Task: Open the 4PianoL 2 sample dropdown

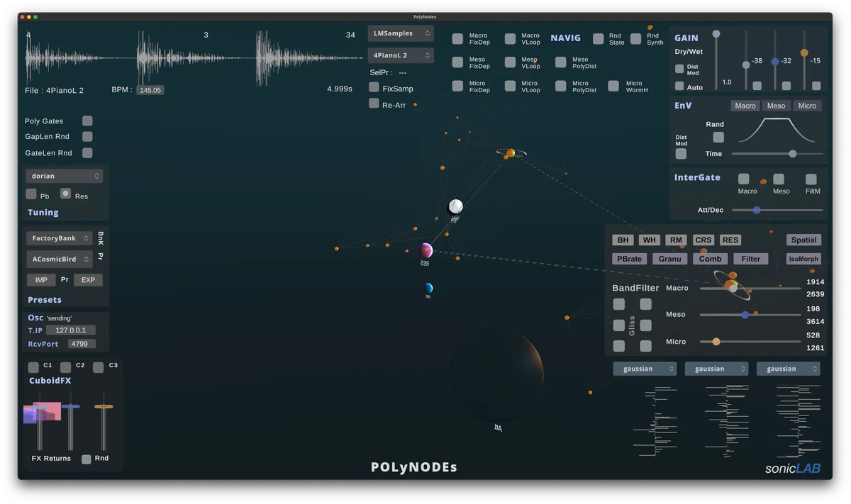Action: (x=401, y=55)
